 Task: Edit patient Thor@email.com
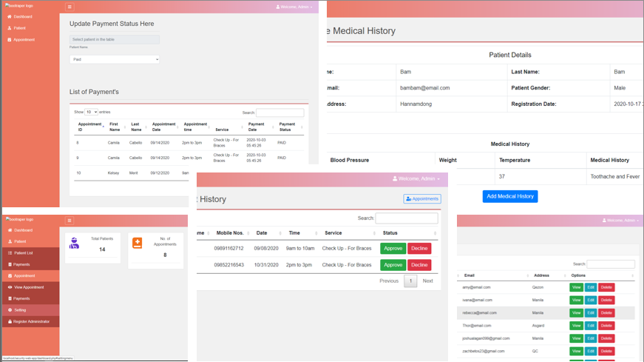pyautogui.click(x=591, y=326)
